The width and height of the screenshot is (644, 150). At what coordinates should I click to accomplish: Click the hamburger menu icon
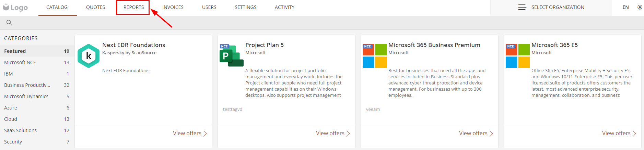(522, 7)
